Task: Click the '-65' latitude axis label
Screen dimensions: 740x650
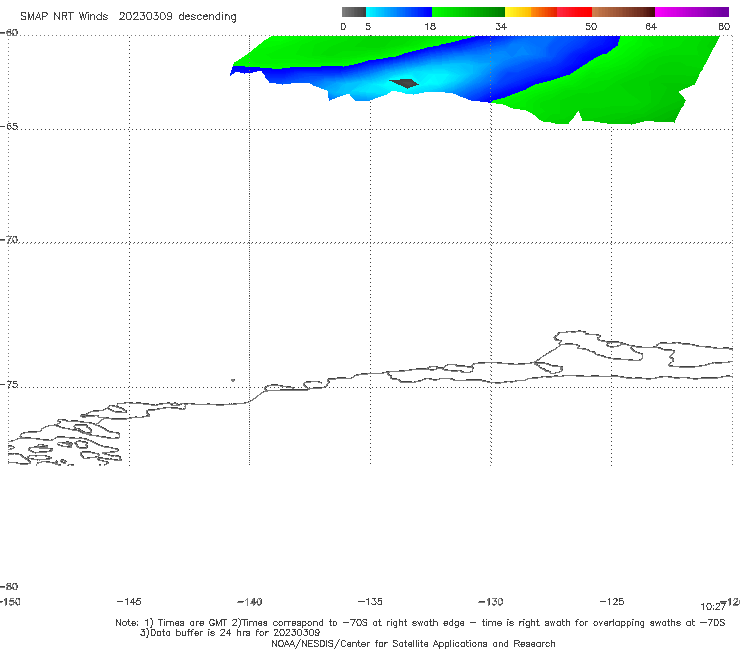Action: pos(9,127)
